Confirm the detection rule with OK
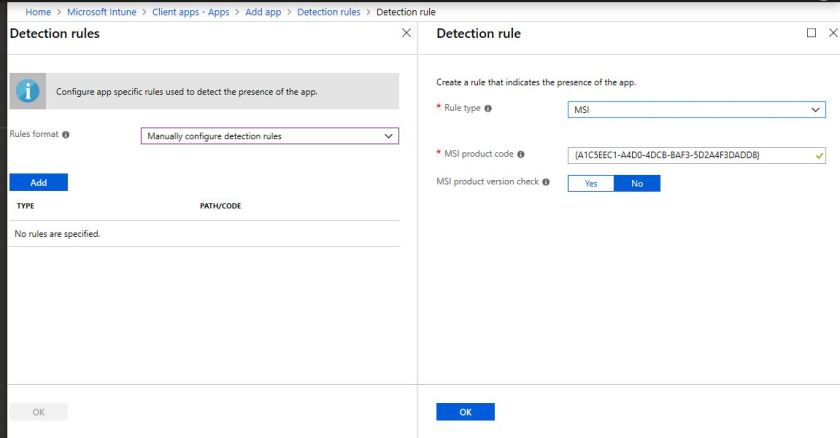The height and width of the screenshot is (438, 840). click(x=465, y=412)
